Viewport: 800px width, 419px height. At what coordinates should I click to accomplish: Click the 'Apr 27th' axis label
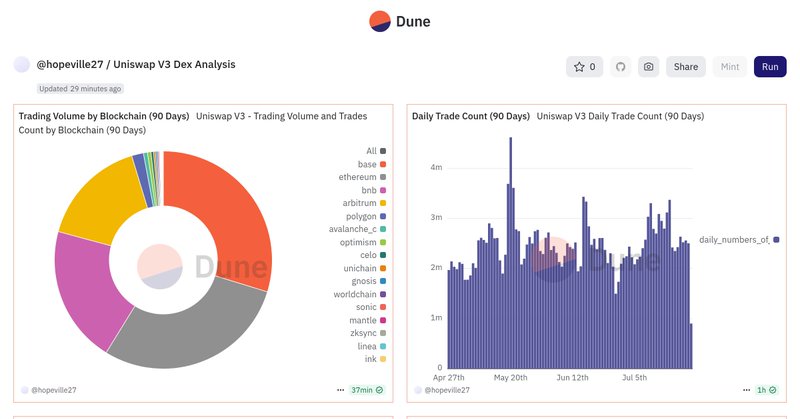(x=448, y=378)
